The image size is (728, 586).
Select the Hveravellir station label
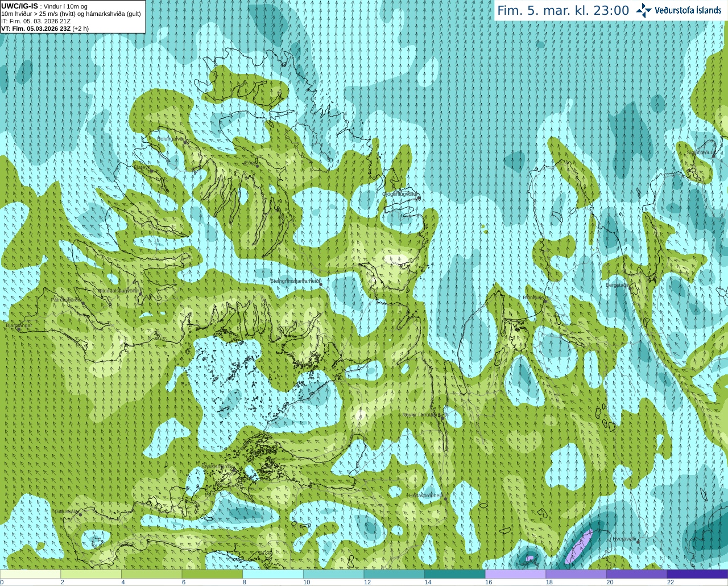[624, 539]
